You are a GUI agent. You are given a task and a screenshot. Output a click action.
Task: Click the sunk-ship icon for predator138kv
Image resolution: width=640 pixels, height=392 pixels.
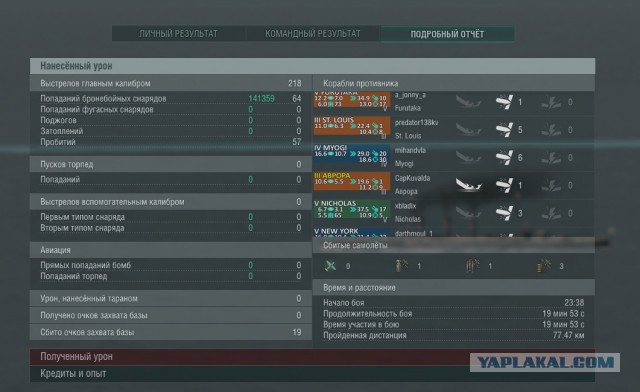click(469, 129)
